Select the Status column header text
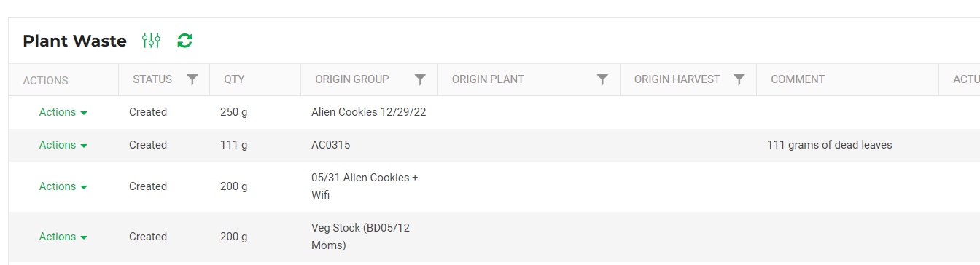 coord(152,79)
